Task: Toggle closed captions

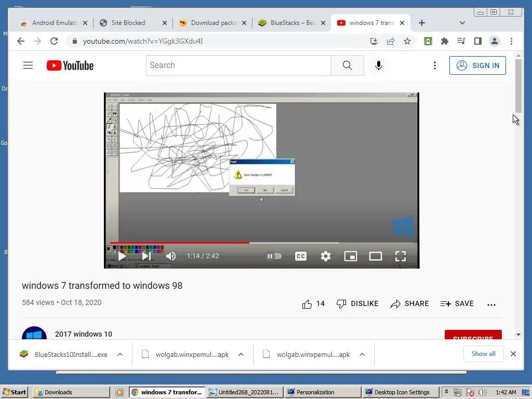Action: 301,256
